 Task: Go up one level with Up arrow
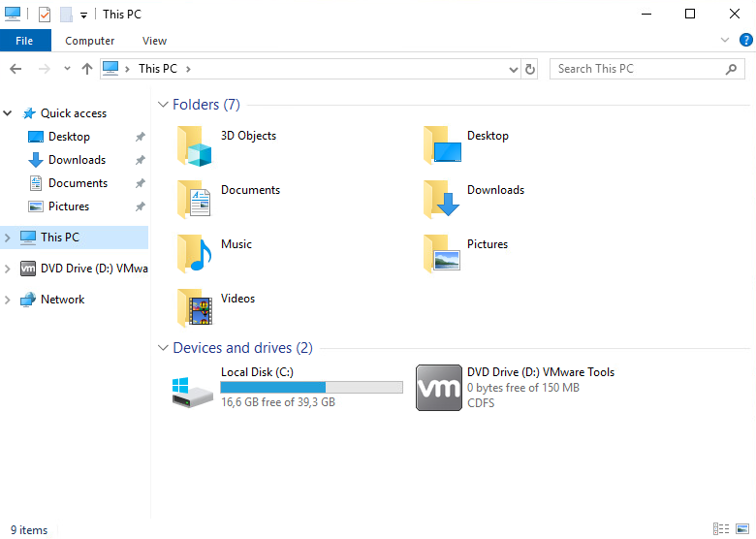(x=87, y=69)
